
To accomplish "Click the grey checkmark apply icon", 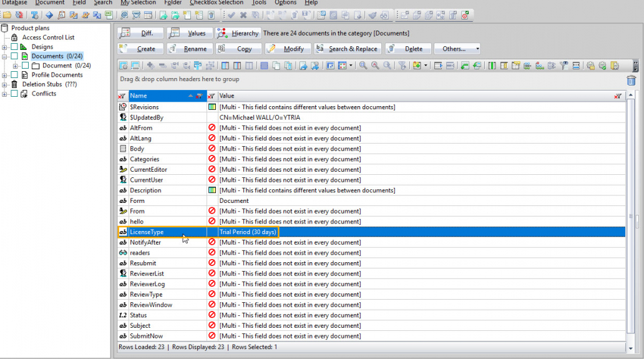I will pyautogui.click(x=232, y=15).
